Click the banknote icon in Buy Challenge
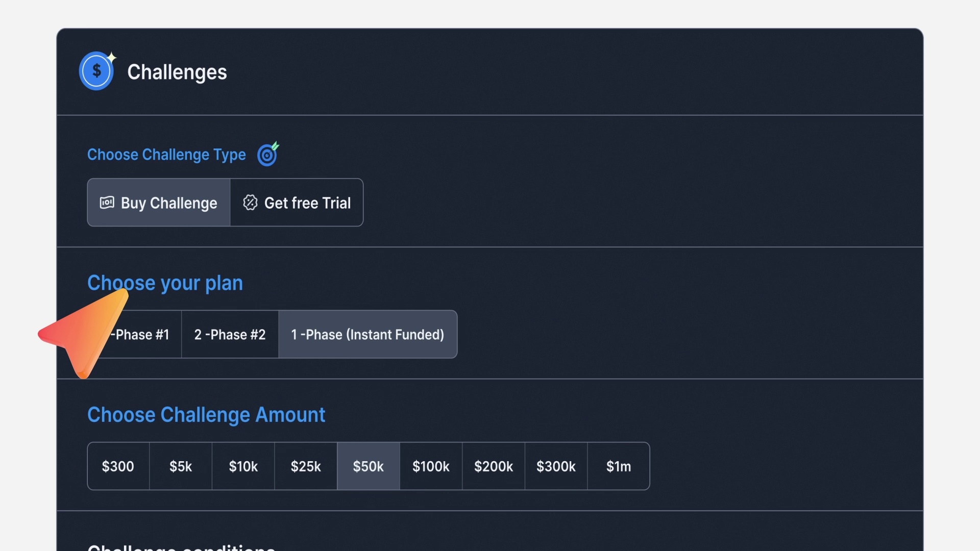The image size is (980, 551). [107, 203]
